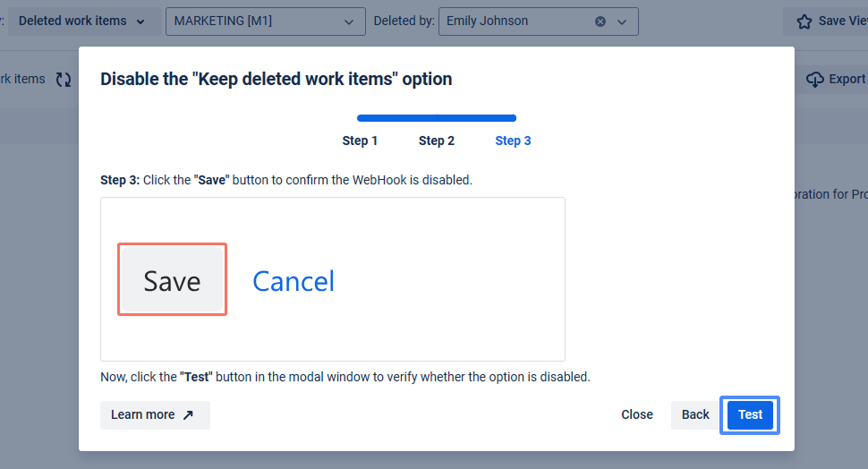Click the star icon for Save View
868x469 pixels.
click(804, 21)
